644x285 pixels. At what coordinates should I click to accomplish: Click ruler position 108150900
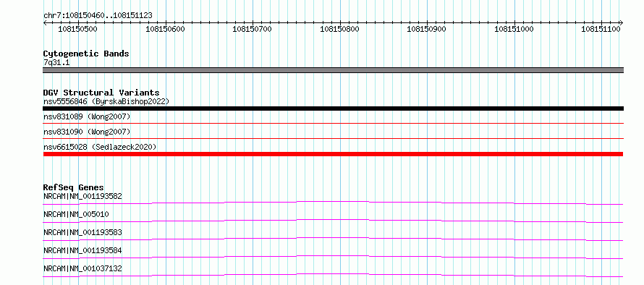pos(427,29)
